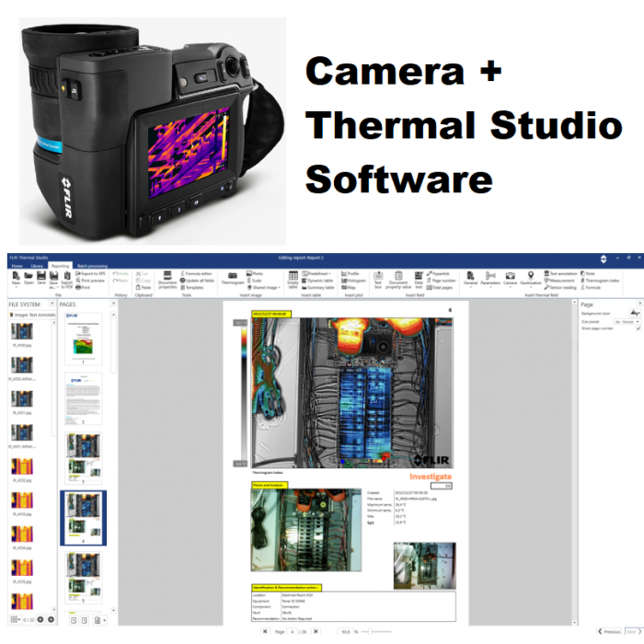Insert a Scale image
Image resolution: width=644 pixels, height=644 pixels.
coord(254,281)
